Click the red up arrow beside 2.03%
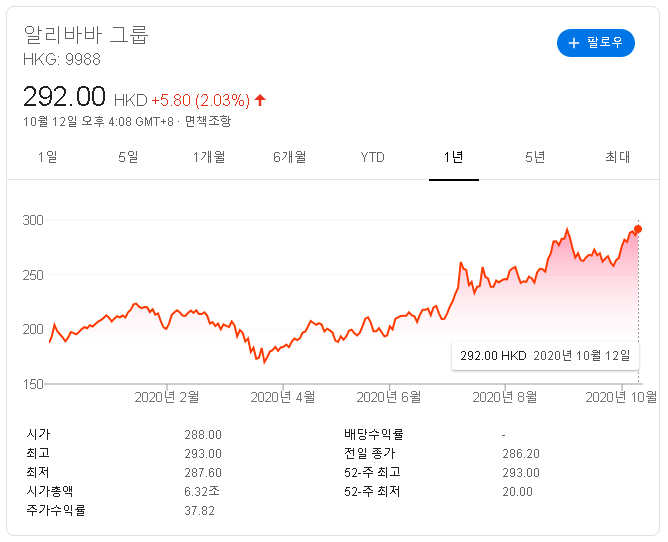 pyautogui.click(x=260, y=100)
